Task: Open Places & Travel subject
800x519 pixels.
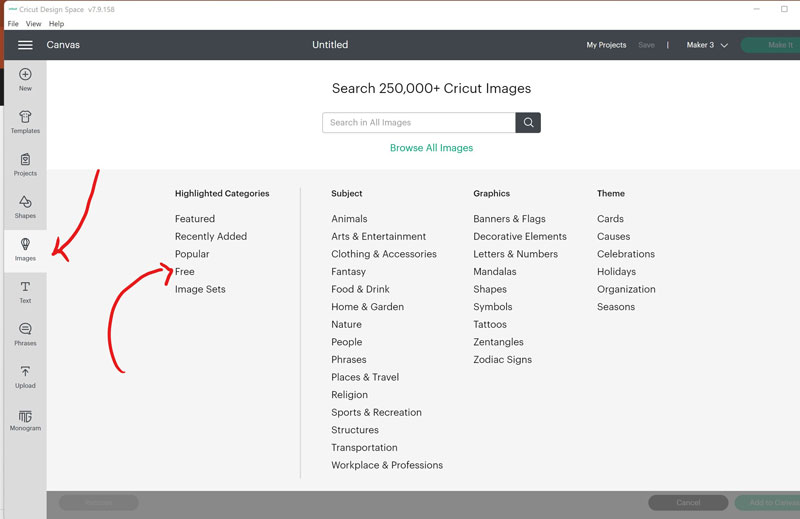Action: tap(365, 377)
